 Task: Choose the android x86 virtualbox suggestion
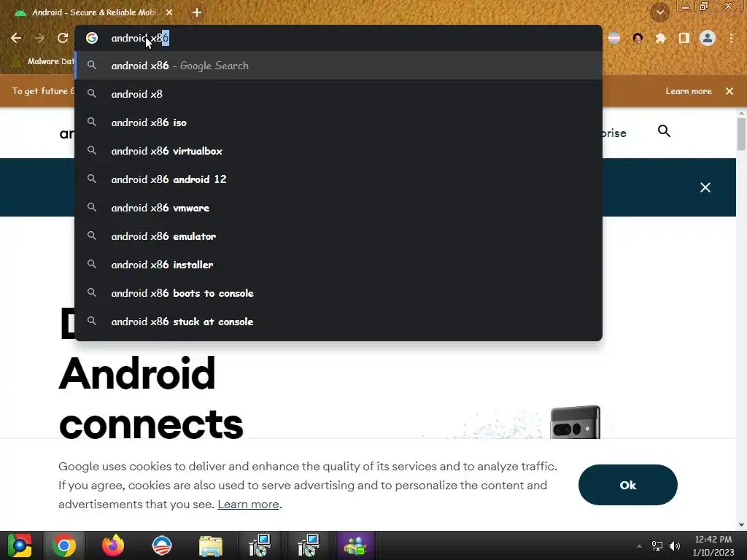pyautogui.click(x=338, y=151)
